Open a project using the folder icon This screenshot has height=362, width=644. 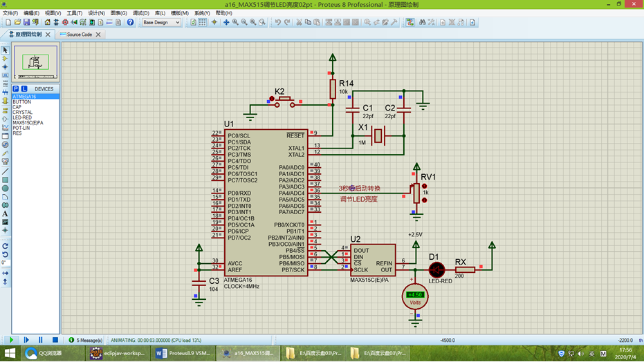click(x=17, y=23)
